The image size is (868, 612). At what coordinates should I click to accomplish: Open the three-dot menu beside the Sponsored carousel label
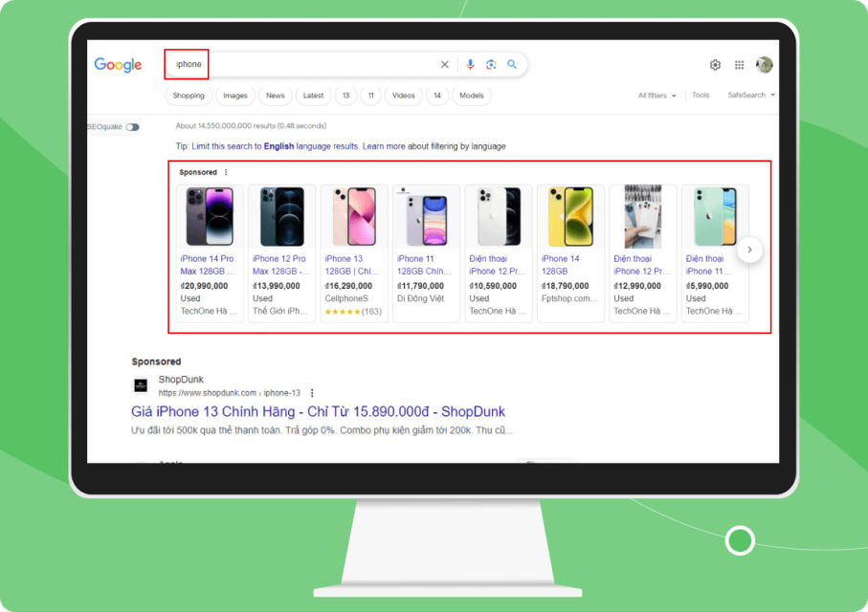point(226,172)
